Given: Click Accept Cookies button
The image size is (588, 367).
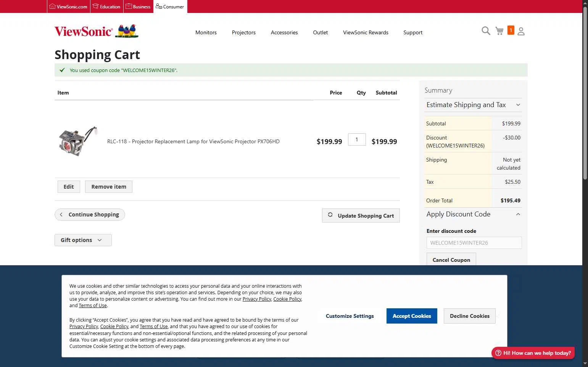Looking at the screenshot, I should (412, 316).
